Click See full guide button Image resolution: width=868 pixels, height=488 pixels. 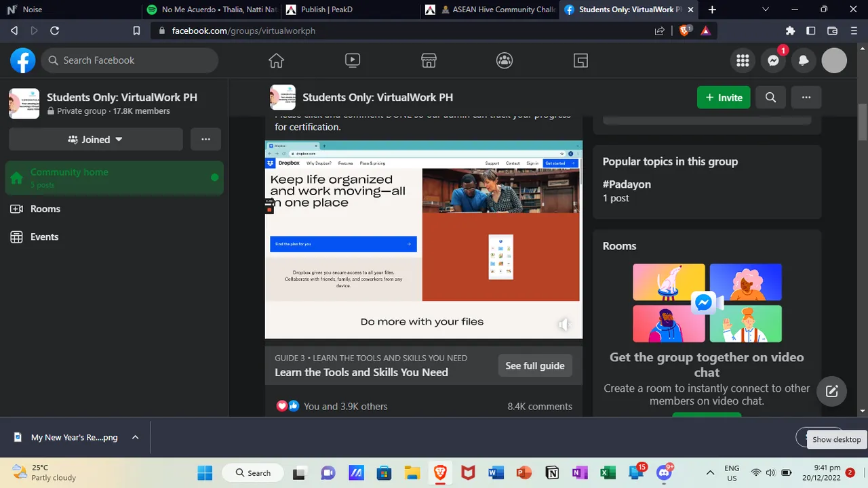535,365
